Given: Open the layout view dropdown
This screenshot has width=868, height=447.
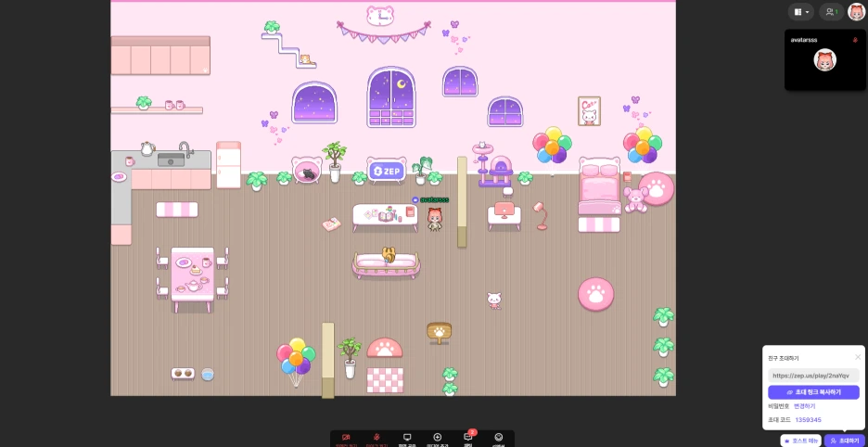Looking at the screenshot, I should click(801, 12).
